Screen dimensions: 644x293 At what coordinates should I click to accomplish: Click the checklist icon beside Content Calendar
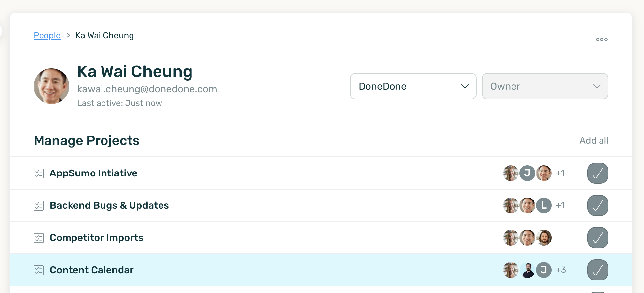[x=39, y=270]
